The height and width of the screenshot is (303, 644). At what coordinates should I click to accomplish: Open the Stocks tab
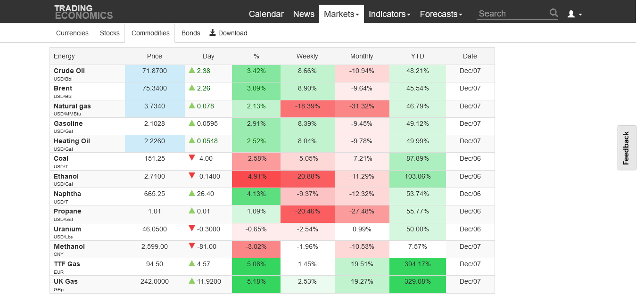[x=110, y=33]
